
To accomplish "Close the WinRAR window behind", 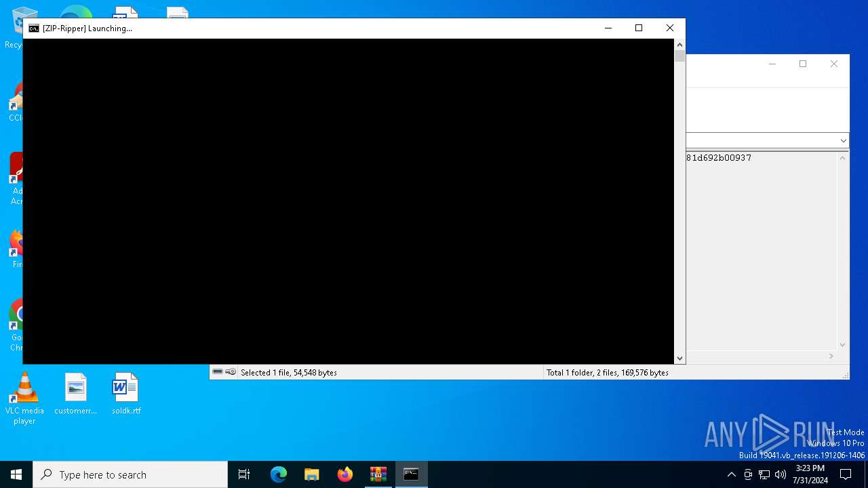I will click(x=834, y=64).
